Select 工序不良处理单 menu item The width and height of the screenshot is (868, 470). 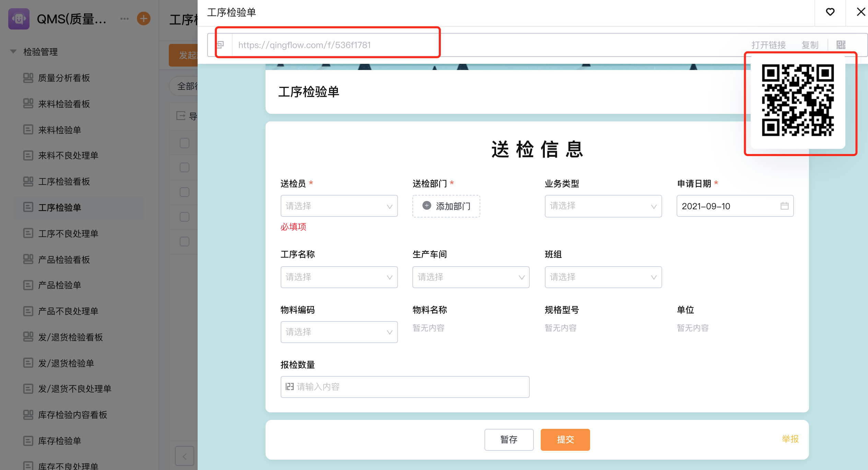click(x=68, y=234)
